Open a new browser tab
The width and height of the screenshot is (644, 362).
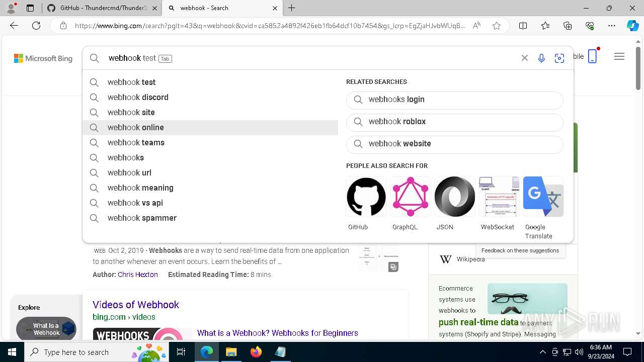click(292, 8)
